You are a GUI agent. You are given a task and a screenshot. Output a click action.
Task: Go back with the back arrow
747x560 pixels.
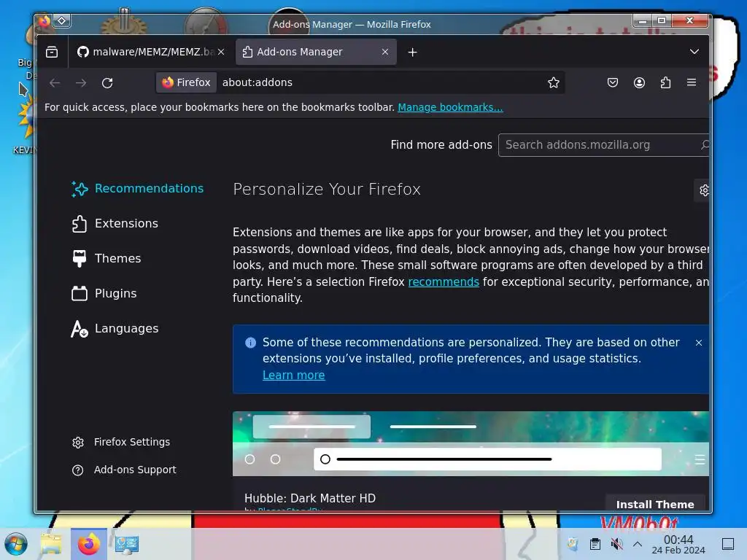(x=55, y=83)
